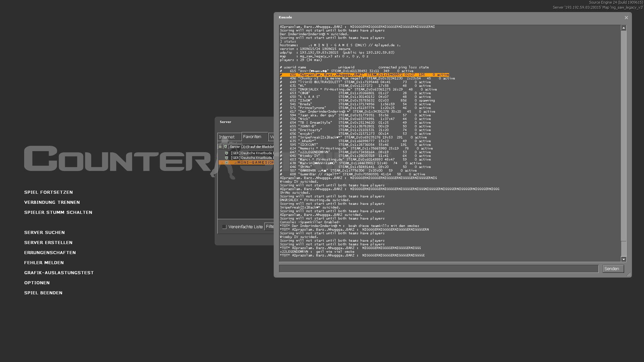Screen dimensions: 644x362
Task: Click the Server window title bar
Action: [244, 122]
